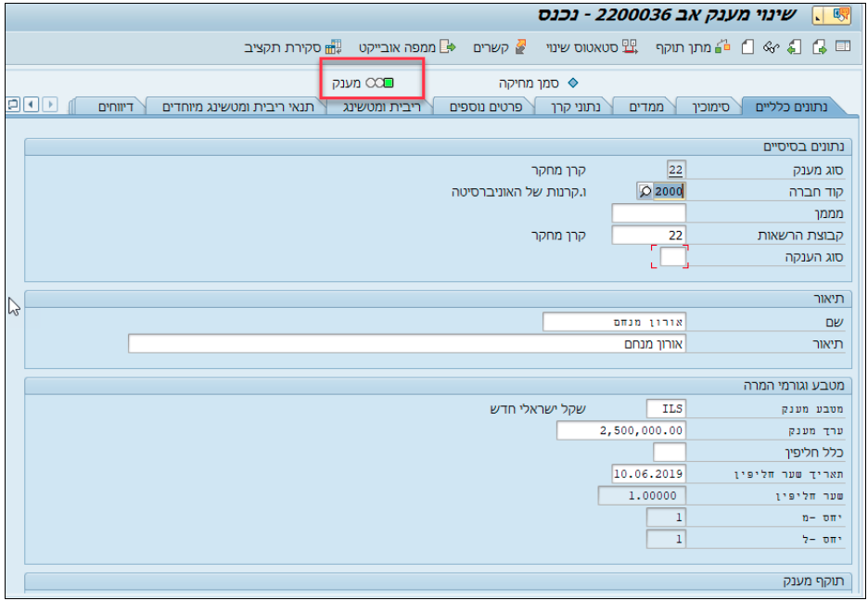Click מטבע מענק field showing ILS
The height and width of the screenshot is (601, 868).
(x=666, y=409)
